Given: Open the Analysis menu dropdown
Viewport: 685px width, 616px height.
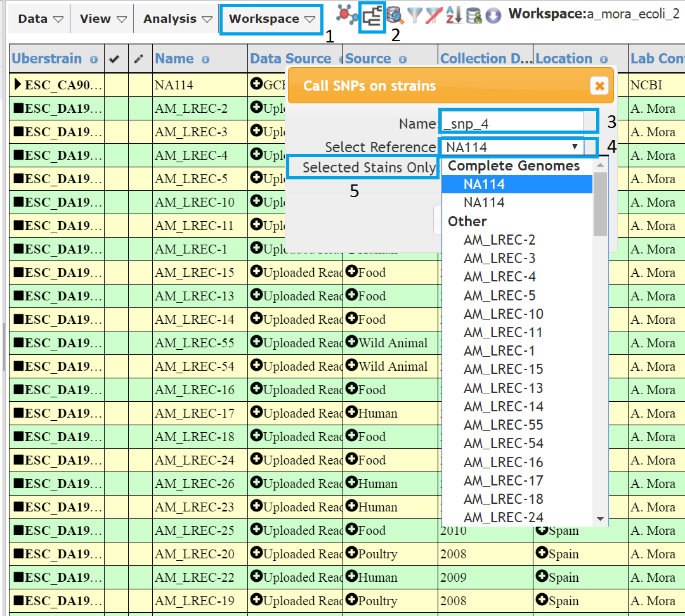Looking at the screenshot, I should point(178,19).
